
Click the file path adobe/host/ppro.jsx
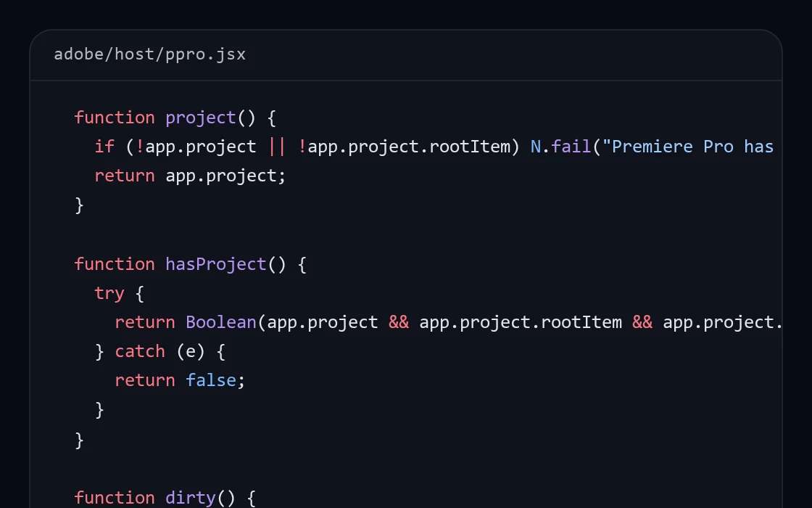pyautogui.click(x=149, y=54)
